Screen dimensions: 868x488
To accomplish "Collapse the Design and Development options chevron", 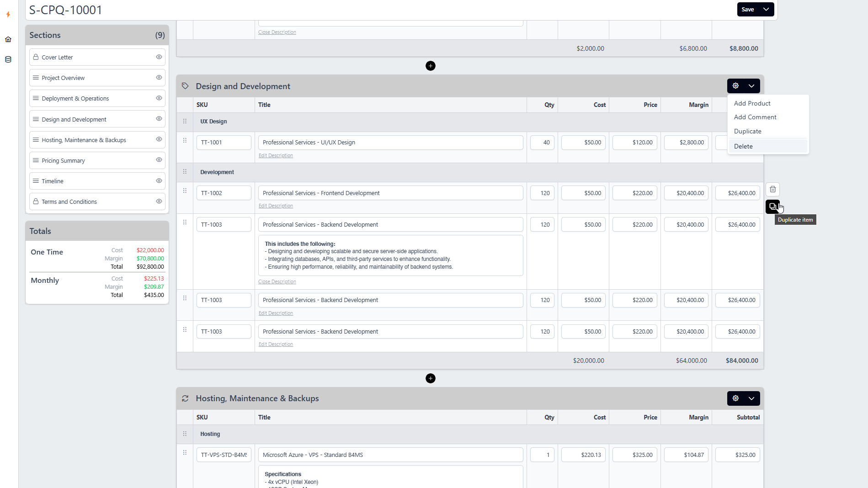I will coord(751,86).
